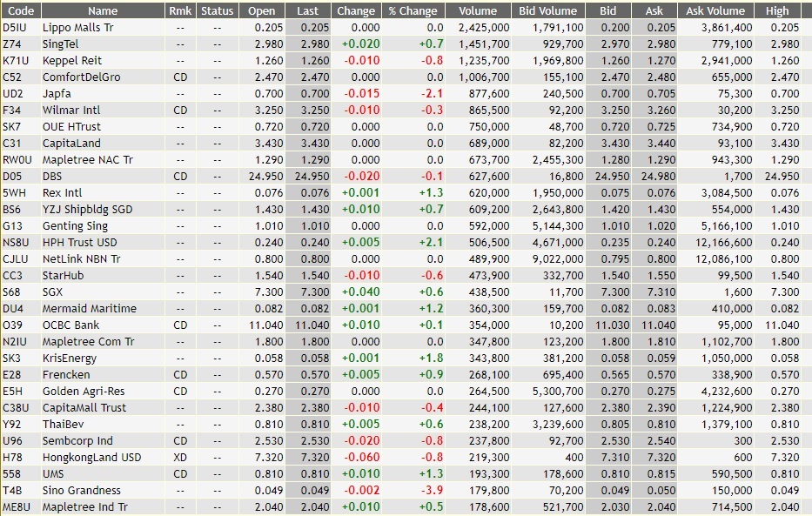Click NetLink bid volume 9,022,000
Image resolution: width=812 pixels, height=516 pixels.
[558, 258]
